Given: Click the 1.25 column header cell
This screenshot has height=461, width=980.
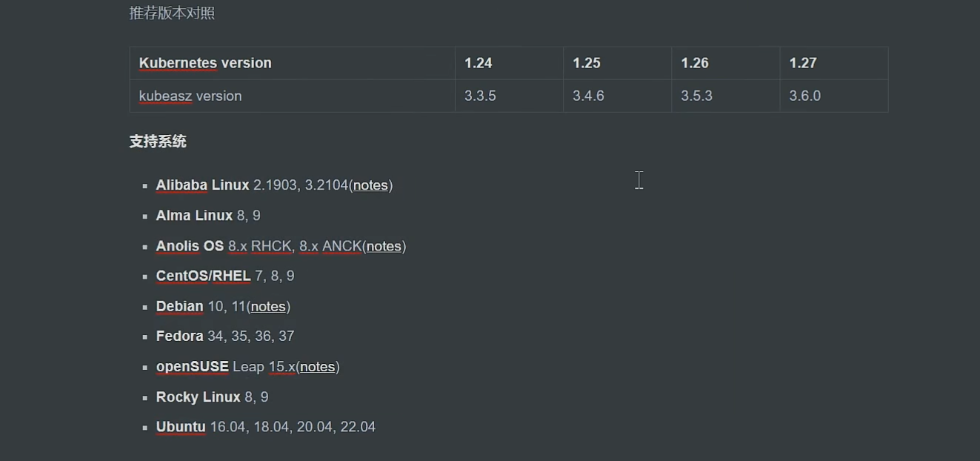Looking at the screenshot, I should tap(587, 63).
